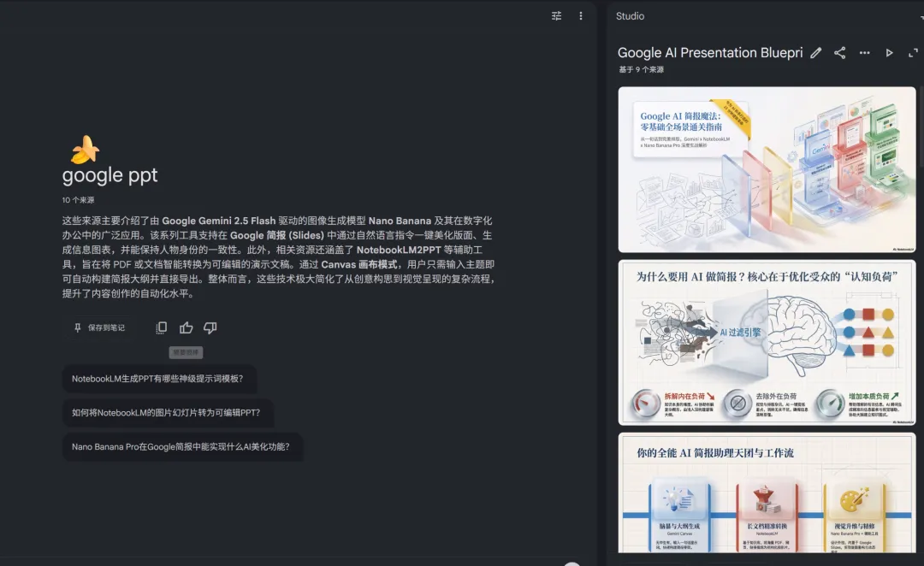Open the chat panel three-dot menu
The height and width of the screenshot is (566, 924).
[x=580, y=16]
